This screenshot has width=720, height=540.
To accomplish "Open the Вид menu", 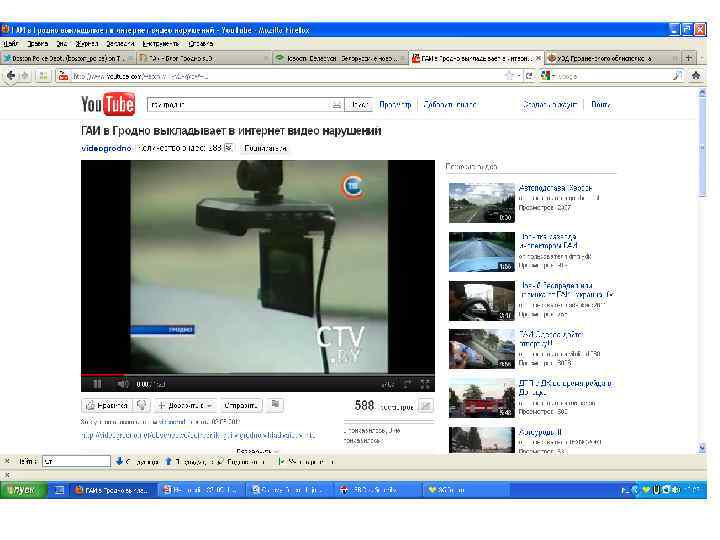I will tap(62, 44).
